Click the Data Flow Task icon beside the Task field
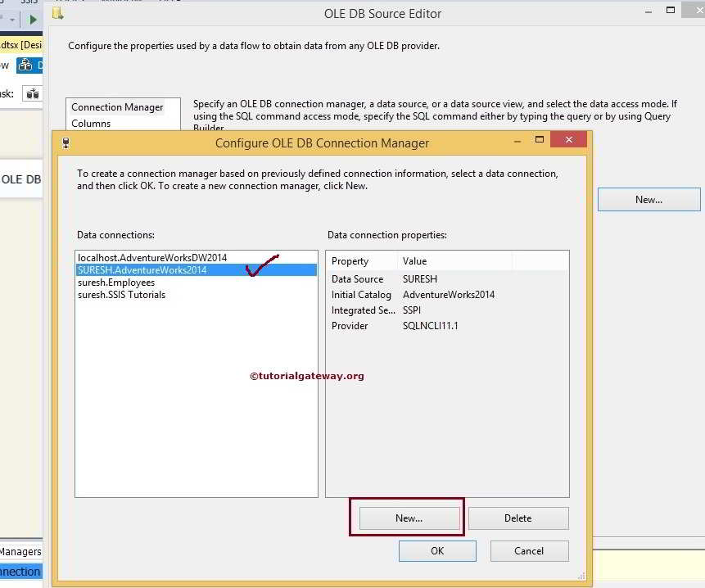 (x=33, y=93)
